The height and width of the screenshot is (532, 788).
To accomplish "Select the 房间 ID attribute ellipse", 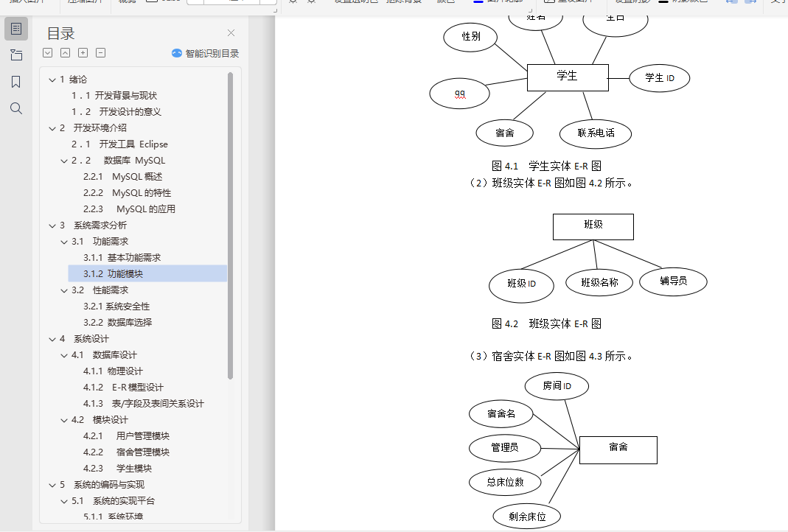I will (557, 386).
